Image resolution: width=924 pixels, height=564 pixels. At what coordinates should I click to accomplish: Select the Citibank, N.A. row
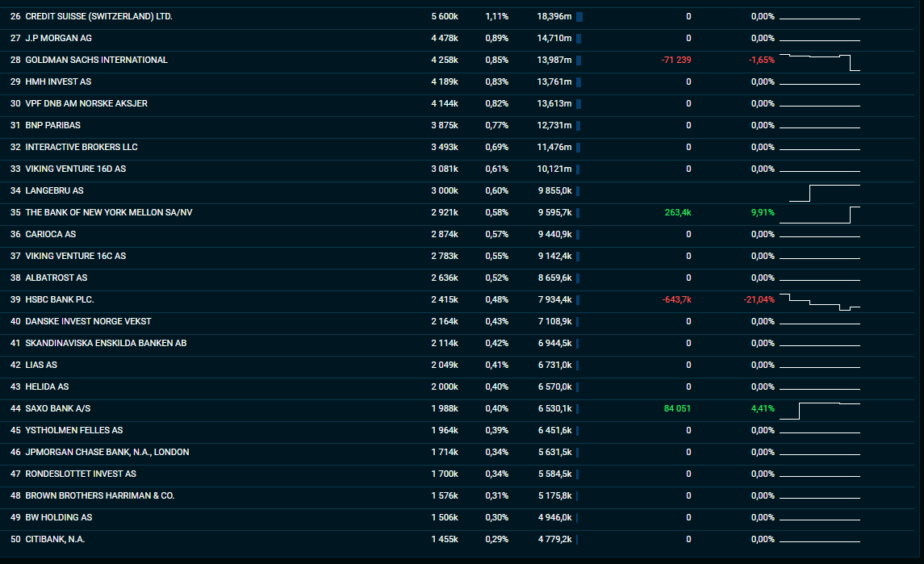click(55, 540)
